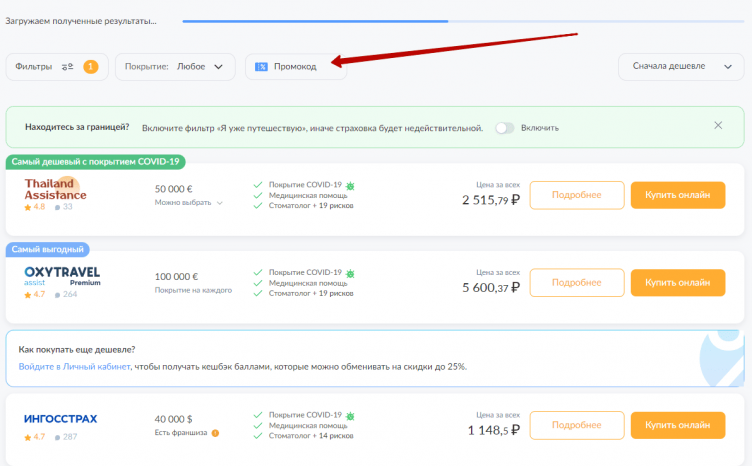Image resolution: width=752 pixels, height=466 pixels.
Task: Click the Промокод percent icon
Action: click(x=261, y=67)
